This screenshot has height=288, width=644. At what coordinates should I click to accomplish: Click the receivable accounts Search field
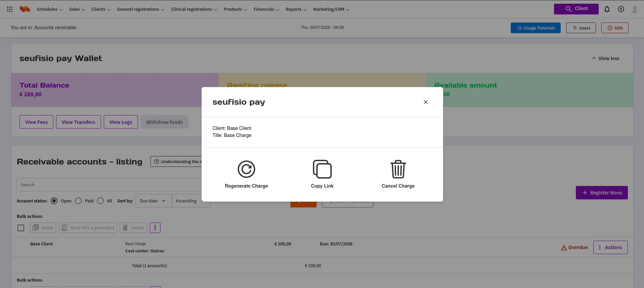109,185
